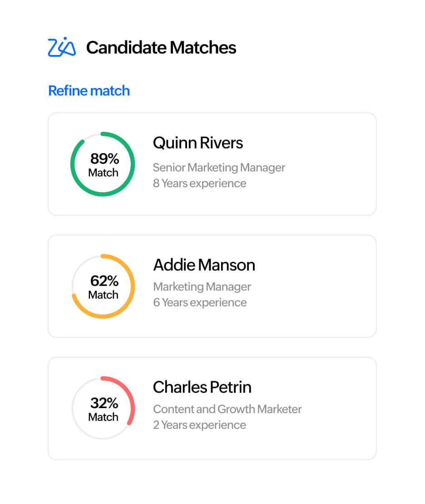Click the Zia logo icon

point(62,47)
